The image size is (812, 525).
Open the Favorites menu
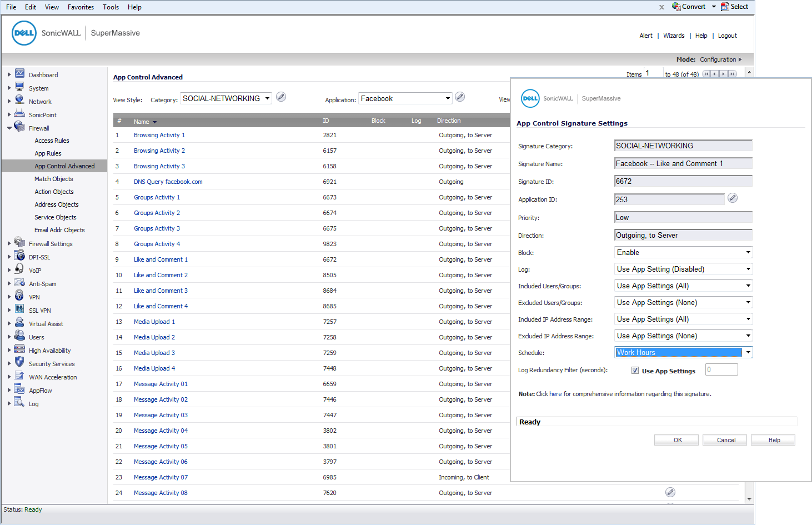[x=81, y=7]
